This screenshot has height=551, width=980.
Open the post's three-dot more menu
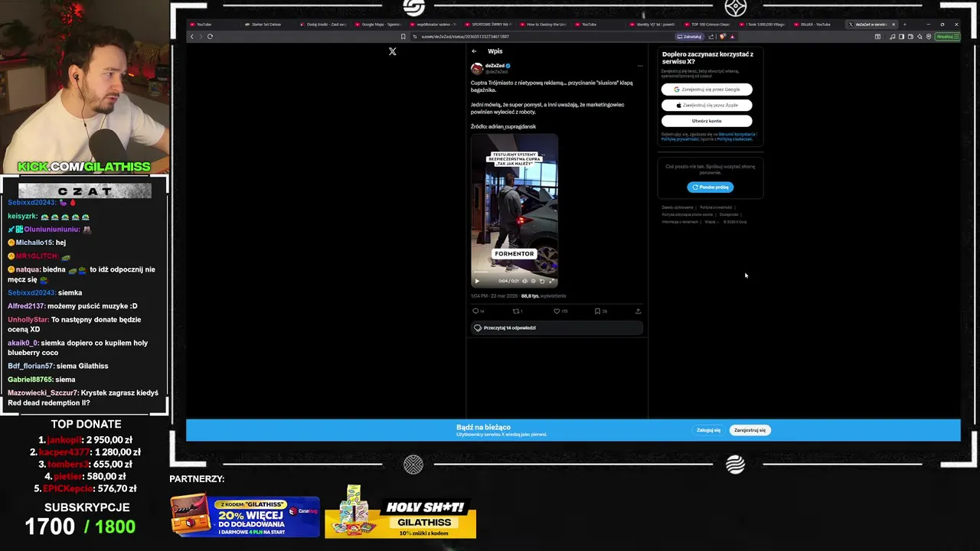click(x=640, y=66)
